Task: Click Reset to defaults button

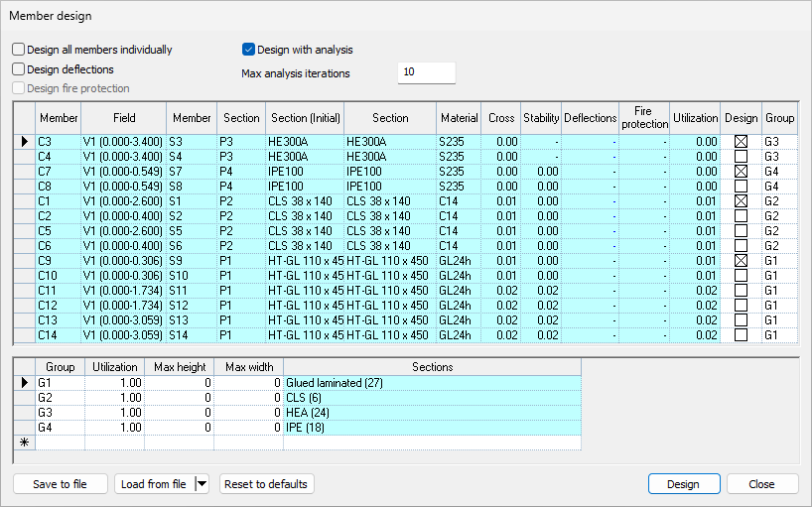Action: 266,484
